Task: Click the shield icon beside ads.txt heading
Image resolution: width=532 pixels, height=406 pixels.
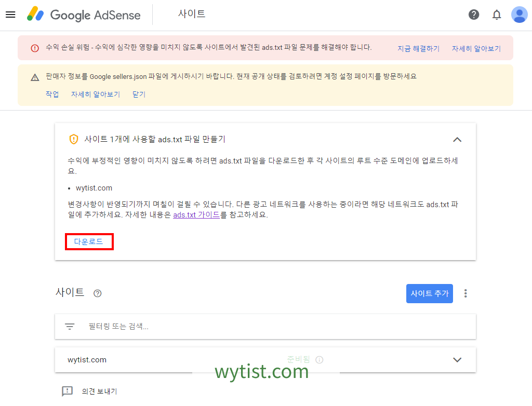Action: (74, 139)
